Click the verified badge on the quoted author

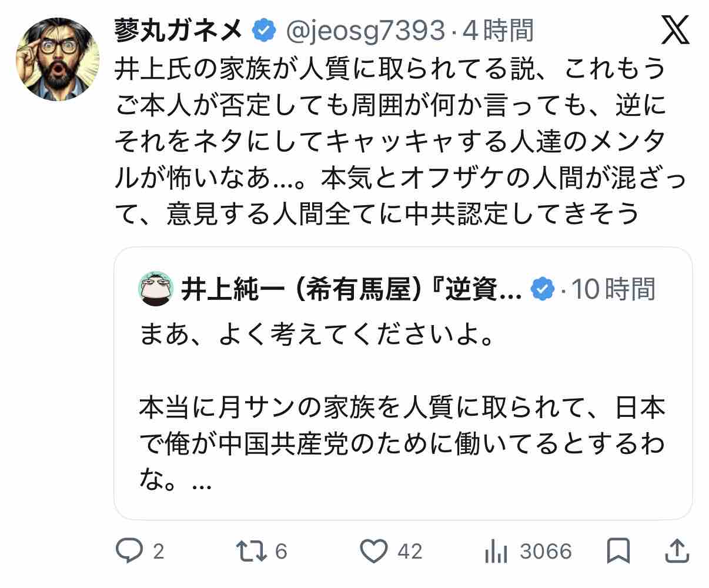(x=543, y=289)
